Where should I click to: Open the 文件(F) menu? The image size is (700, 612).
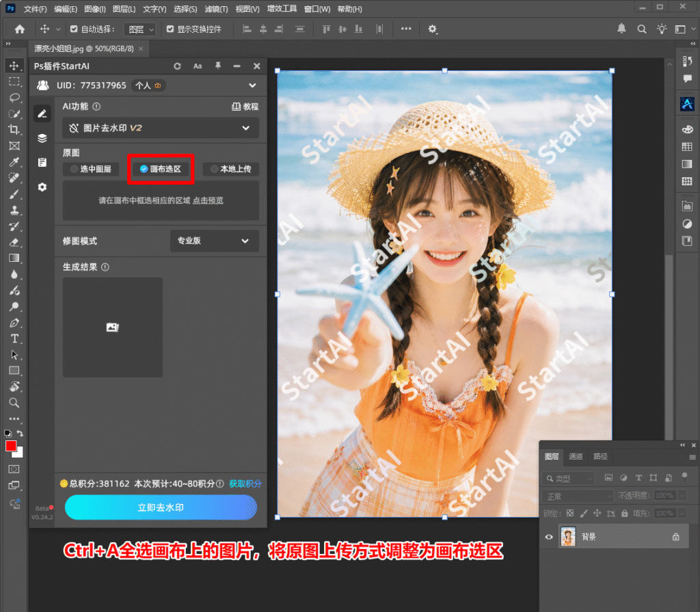click(35, 9)
